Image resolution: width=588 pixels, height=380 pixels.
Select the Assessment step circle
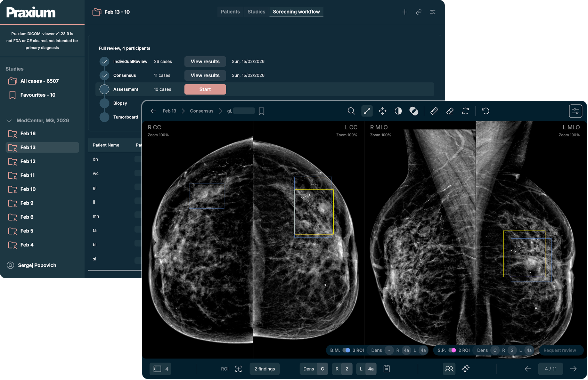point(104,89)
